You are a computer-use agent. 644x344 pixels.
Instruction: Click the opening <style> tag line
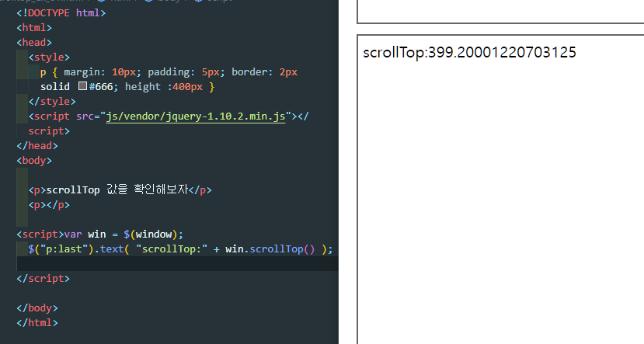[49, 57]
